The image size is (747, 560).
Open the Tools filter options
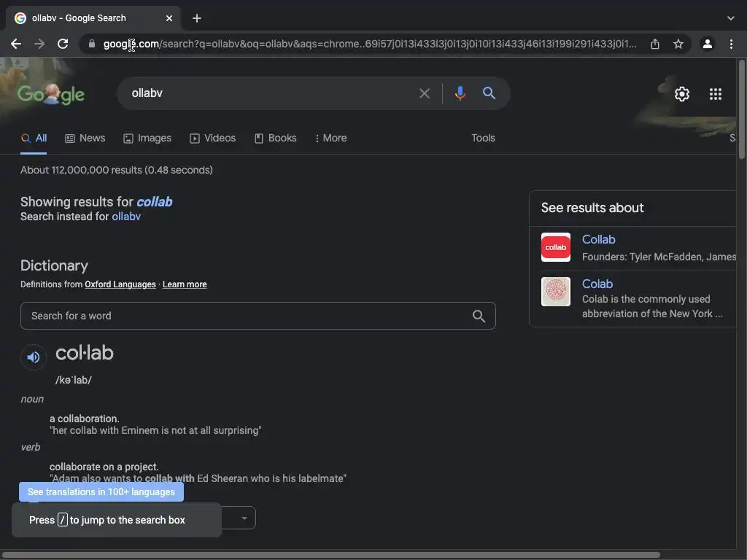[483, 138]
